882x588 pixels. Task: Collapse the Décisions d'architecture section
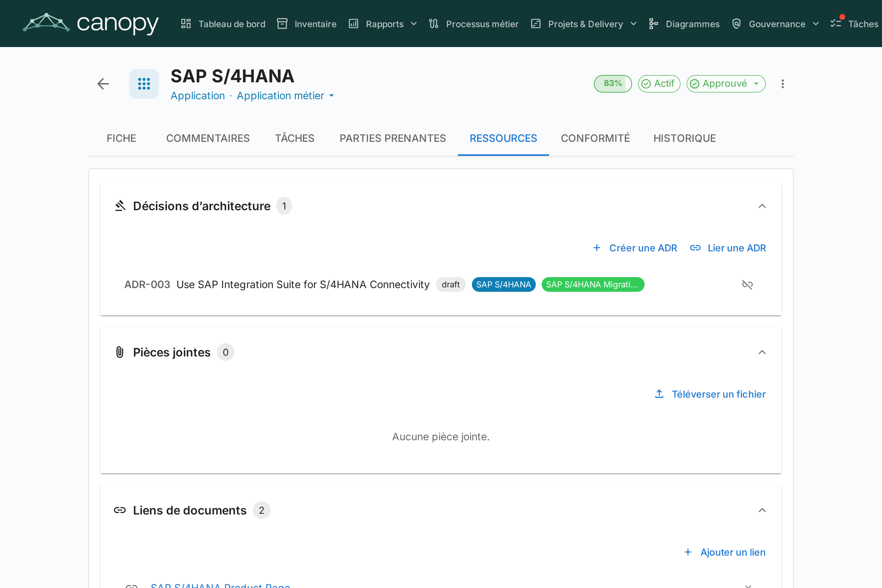(762, 206)
